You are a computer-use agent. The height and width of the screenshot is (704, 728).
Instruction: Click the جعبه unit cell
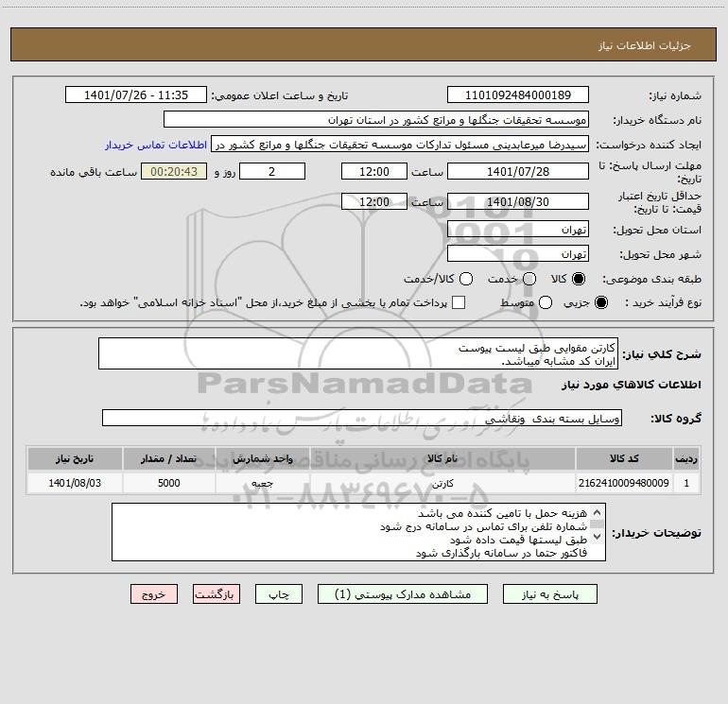click(262, 483)
